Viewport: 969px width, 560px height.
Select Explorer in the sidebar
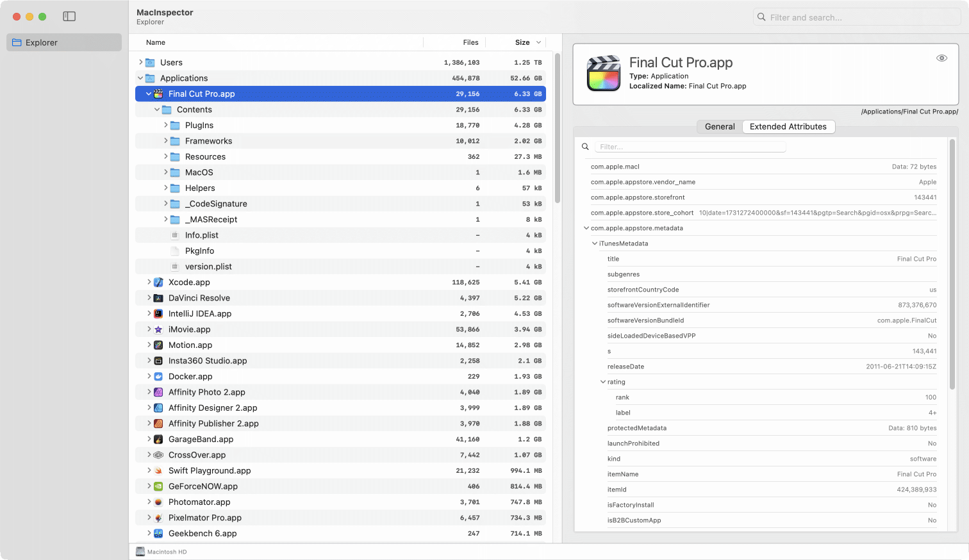pos(64,42)
